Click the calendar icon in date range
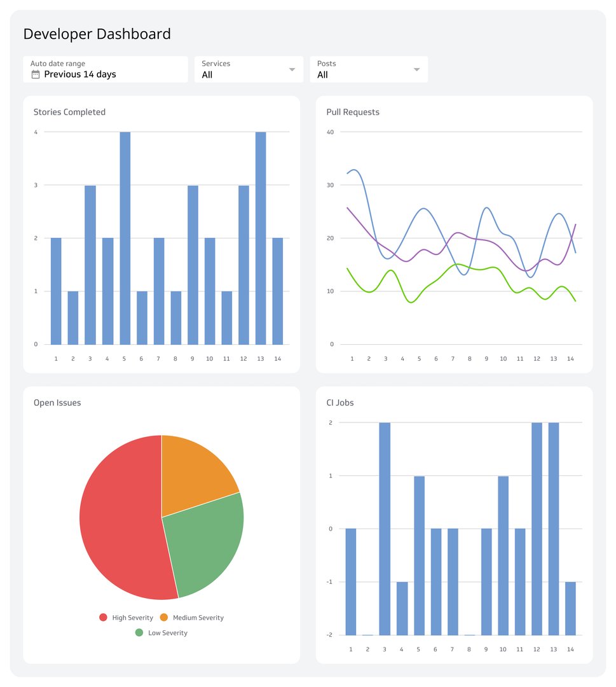616x687 pixels. tap(36, 74)
